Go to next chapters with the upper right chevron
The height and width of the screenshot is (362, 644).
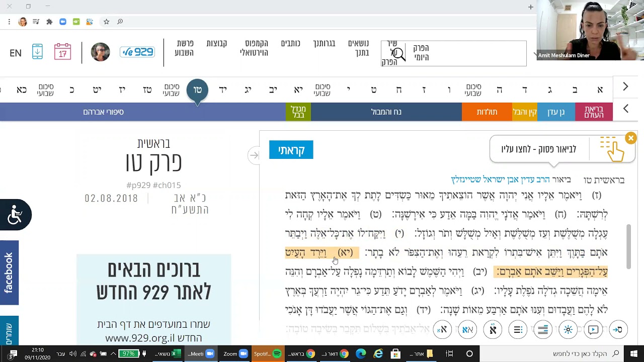point(625,86)
